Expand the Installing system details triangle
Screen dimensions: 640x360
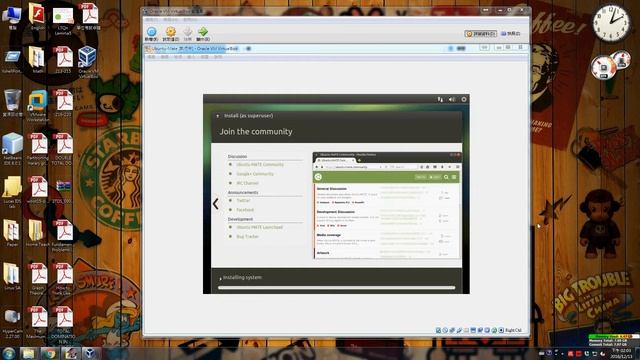220,278
